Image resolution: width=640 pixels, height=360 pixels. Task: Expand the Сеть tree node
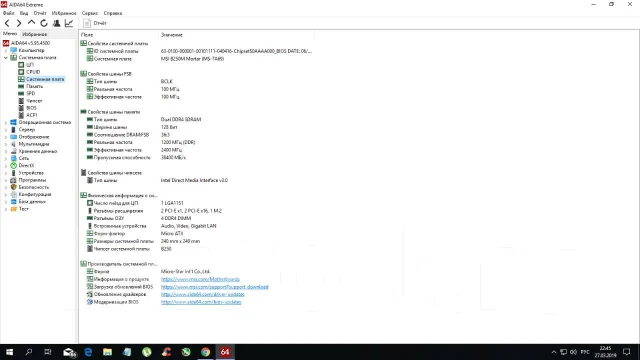(6, 158)
